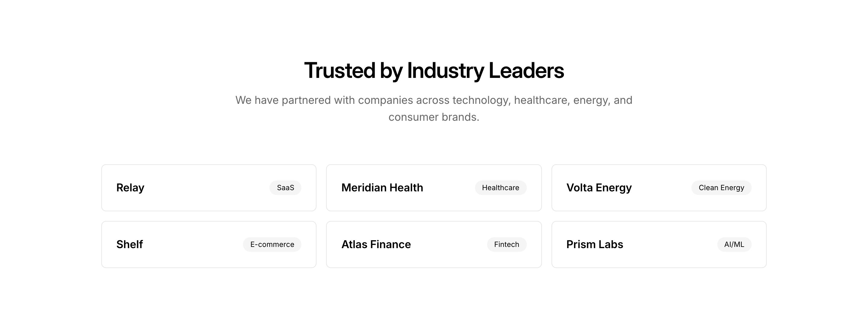Click the Shelf company name
The height and width of the screenshot is (326, 868).
[129, 244]
